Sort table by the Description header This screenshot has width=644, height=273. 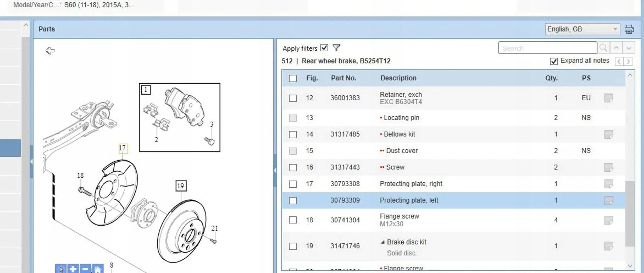point(399,78)
